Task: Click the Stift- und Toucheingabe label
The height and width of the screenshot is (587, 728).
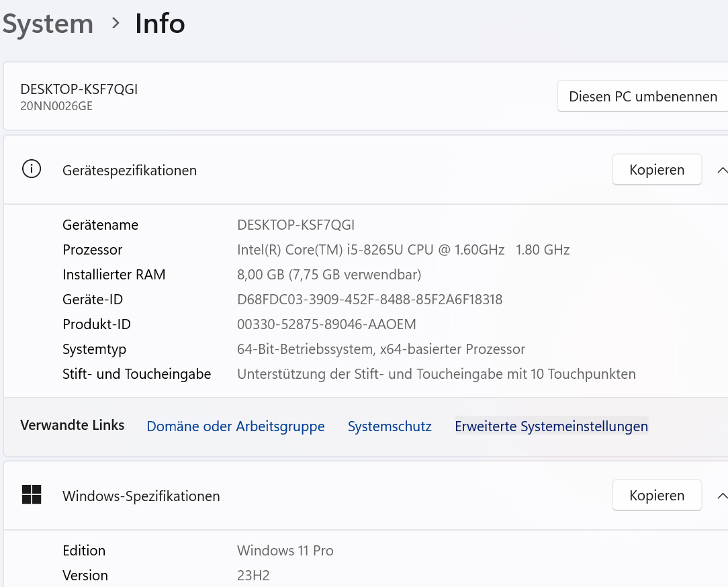Action: 136,374
